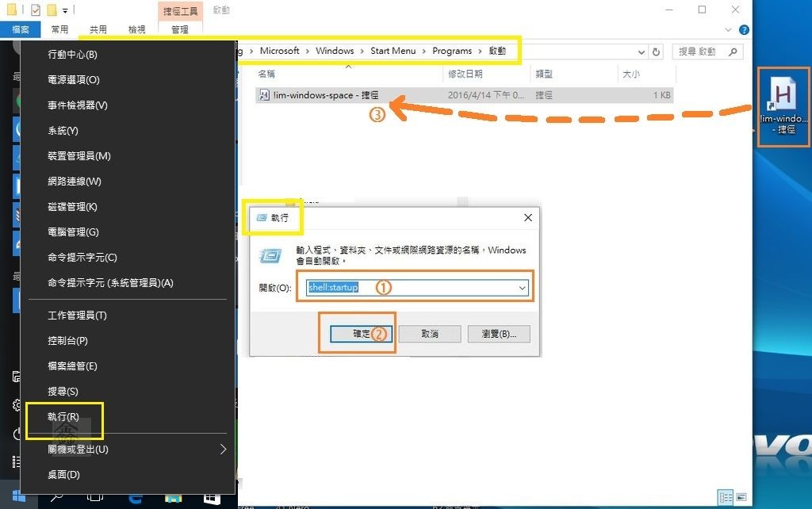Open Edge browser from taskbar

[135, 498]
